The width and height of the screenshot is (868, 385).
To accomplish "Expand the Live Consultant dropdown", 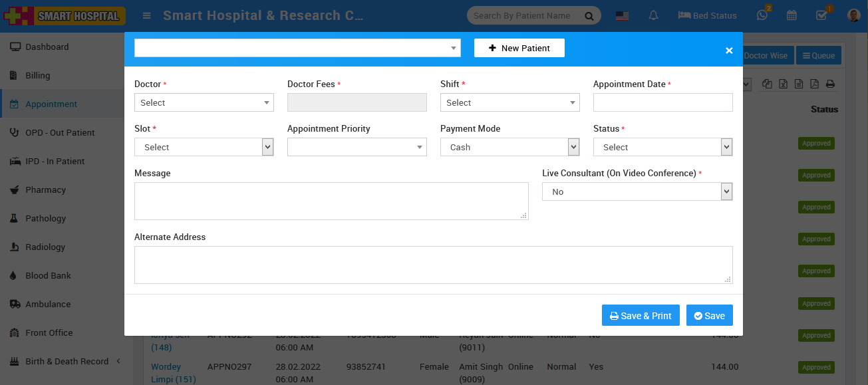I will [637, 192].
